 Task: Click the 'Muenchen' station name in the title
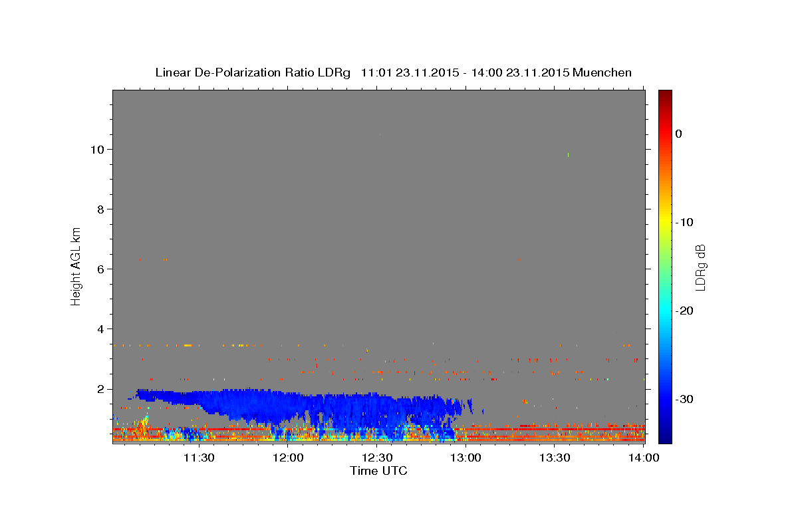coord(602,72)
